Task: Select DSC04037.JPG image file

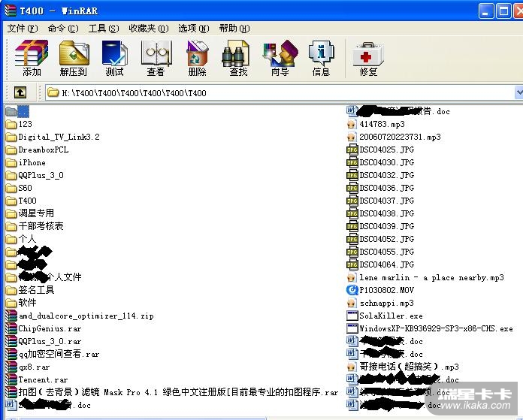Action: (x=380, y=201)
